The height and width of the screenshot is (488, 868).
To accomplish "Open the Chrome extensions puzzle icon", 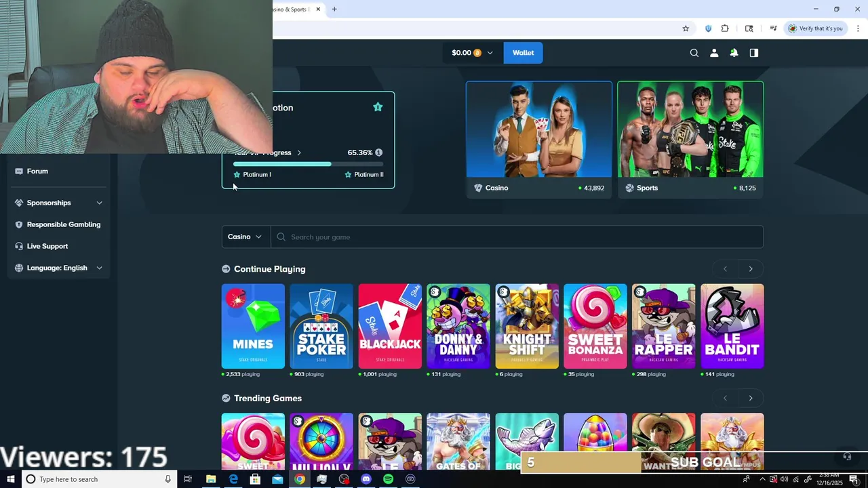I will coord(725,28).
